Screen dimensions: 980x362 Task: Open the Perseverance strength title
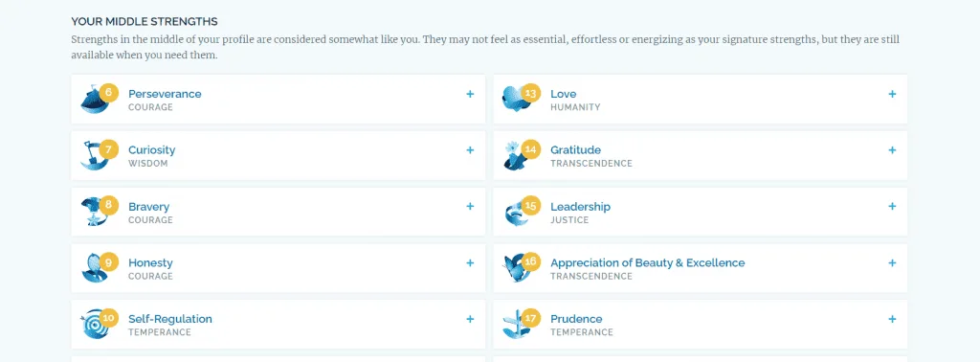(165, 94)
